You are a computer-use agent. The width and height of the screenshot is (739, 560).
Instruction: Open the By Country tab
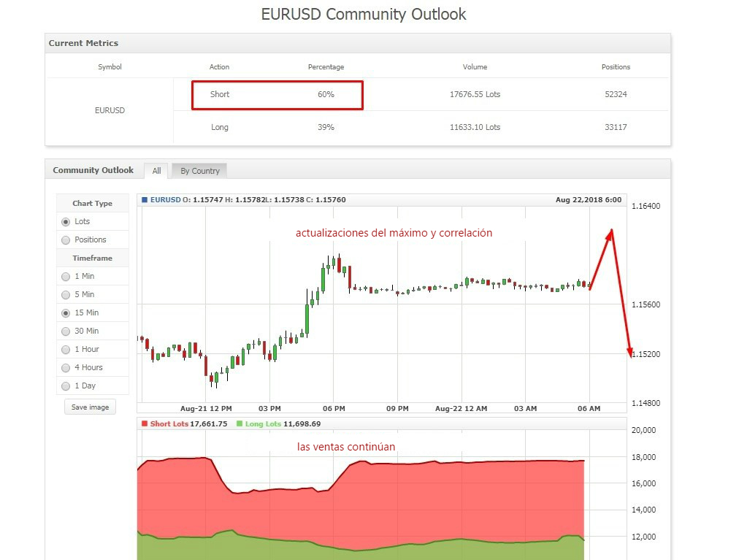(x=199, y=171)
